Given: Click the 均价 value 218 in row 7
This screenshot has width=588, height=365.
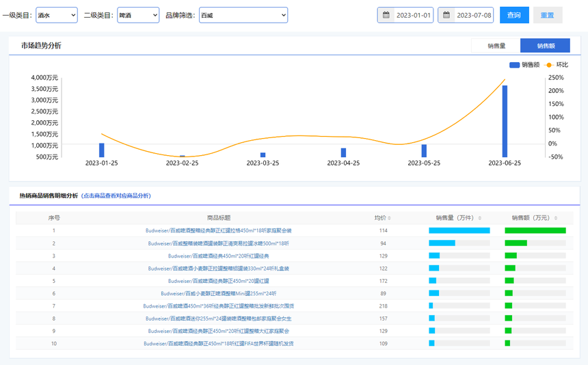Looking at the screenshot, I should (x=384, y=306).
